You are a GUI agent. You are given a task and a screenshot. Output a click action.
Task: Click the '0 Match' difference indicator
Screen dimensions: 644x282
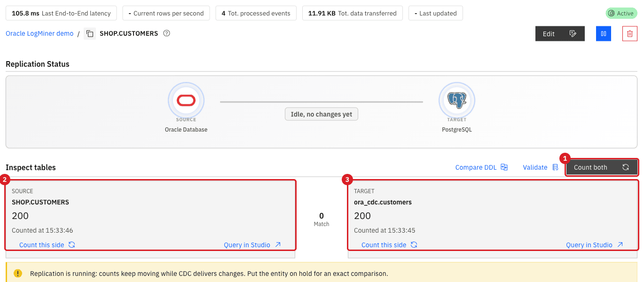tap(322, 219)
